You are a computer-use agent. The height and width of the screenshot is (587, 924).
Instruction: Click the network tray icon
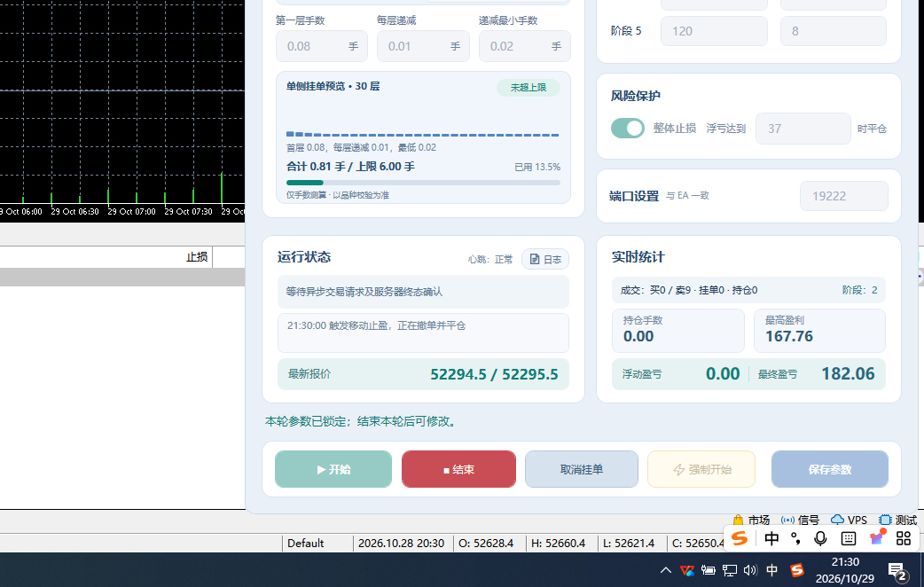(730, 570)
